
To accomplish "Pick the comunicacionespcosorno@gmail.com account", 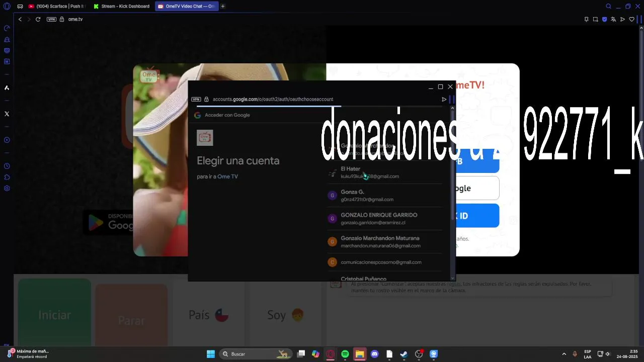I will pyautogui.click(x=385, y=262).
